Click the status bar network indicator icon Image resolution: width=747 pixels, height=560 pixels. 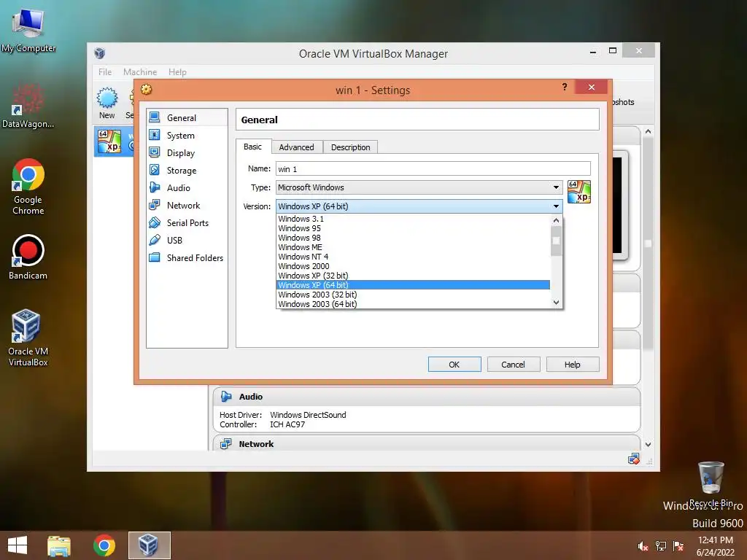[634, 459]
